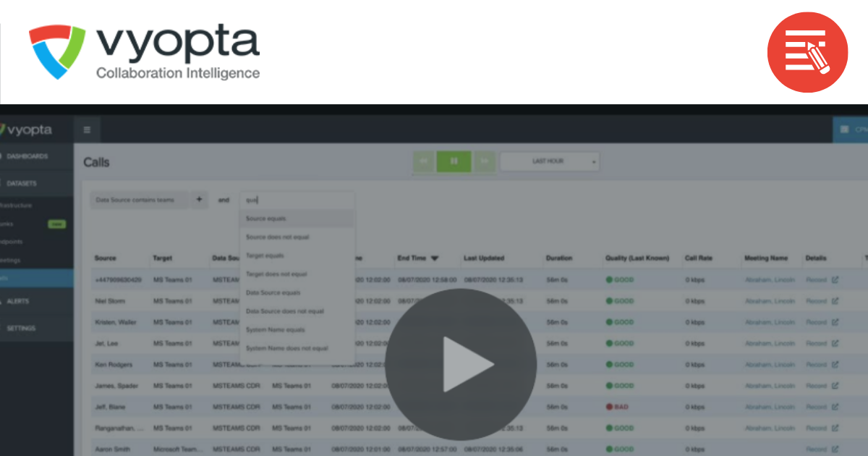Screen dimensions: 868x456
Task: Click the +447909630429 source cell
Action: [x=118, y=279]
